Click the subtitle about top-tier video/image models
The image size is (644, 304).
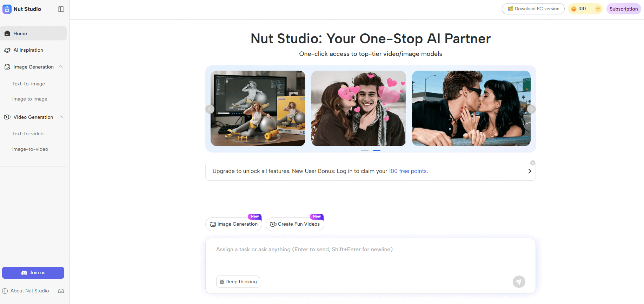371,54
